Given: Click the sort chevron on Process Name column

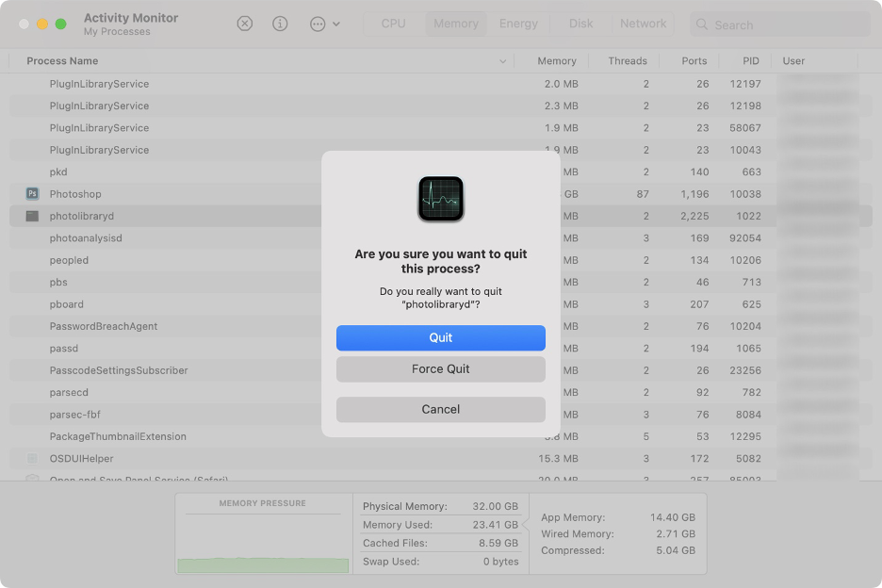Looking at the screenshot, I should click(x=502, y=60).
